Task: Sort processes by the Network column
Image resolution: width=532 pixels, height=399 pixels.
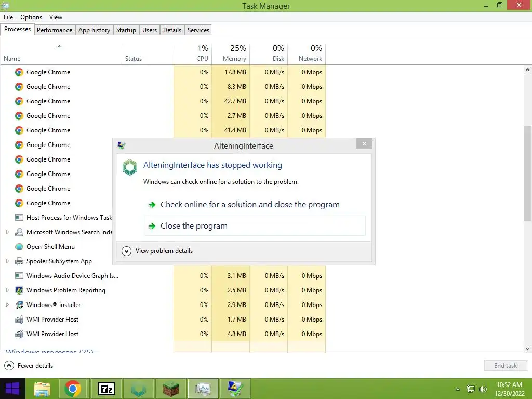Action: pyautogui.click(x=307, y=54)
